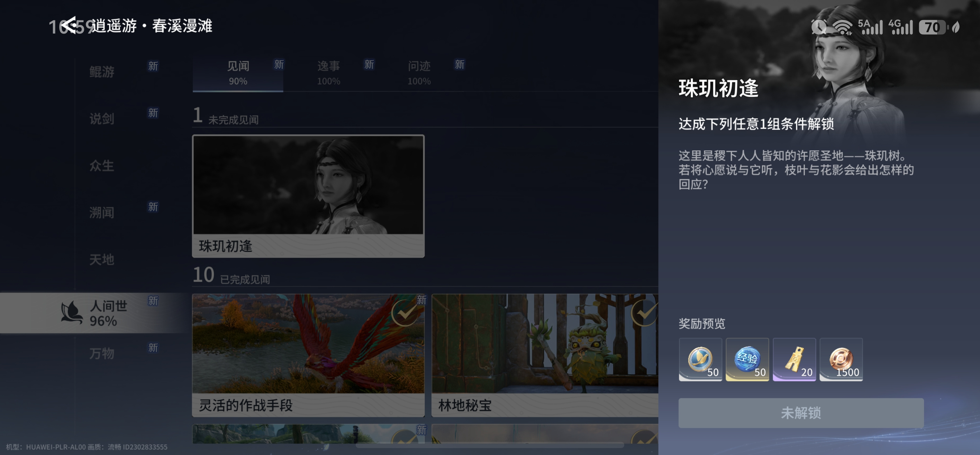This screenshot has width=980, height=455.
Task: Click the 奖励预览 label
Action: coord(701,324)
